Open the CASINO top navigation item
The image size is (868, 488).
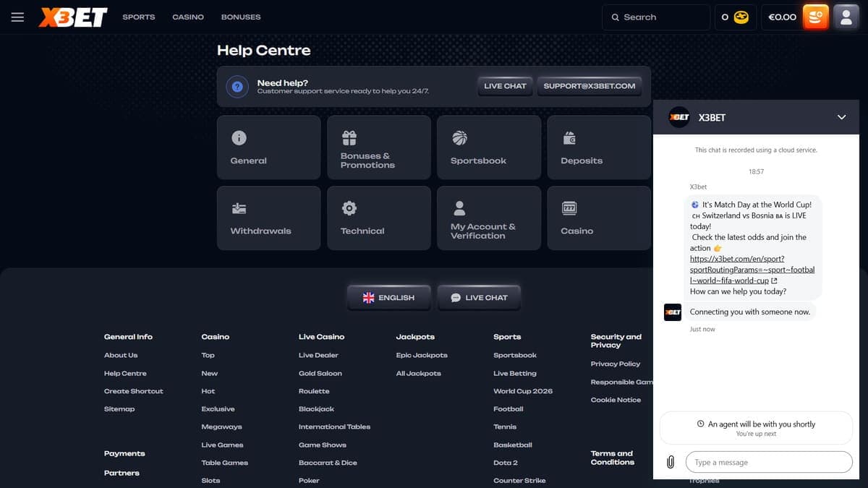coord(188,17)
